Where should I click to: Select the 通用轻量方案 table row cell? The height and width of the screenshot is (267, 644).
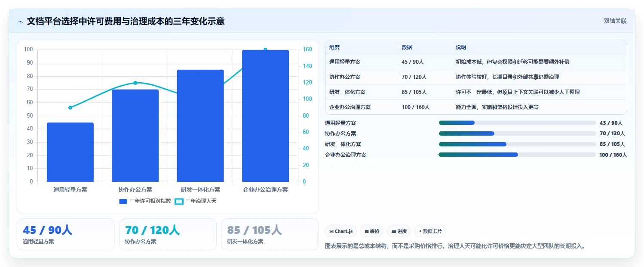click(345, 62)
